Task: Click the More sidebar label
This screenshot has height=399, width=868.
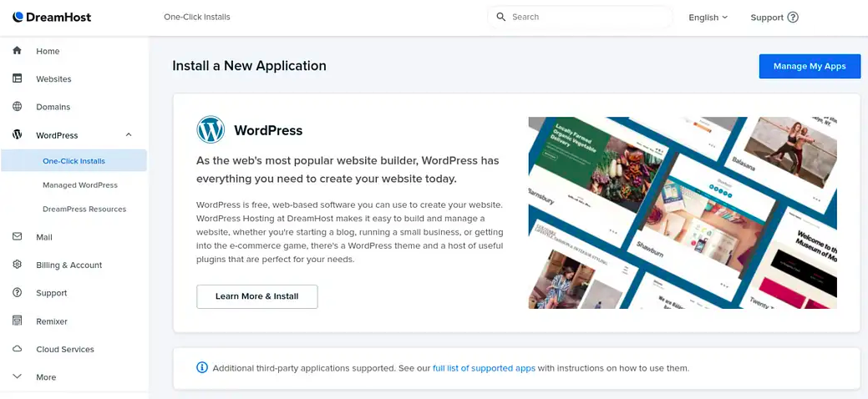Action: click(46, 376)
